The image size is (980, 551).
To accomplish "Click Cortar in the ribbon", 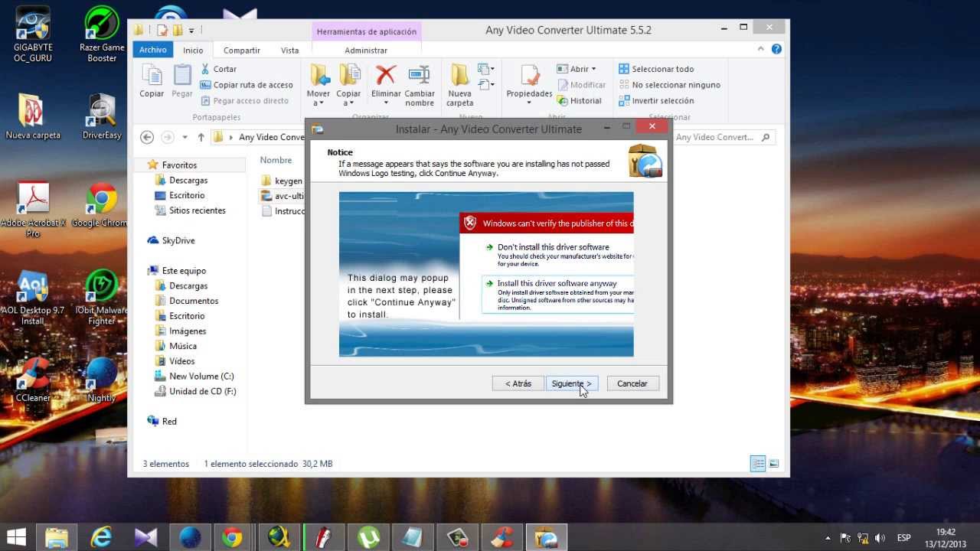I will coord(218,69).
